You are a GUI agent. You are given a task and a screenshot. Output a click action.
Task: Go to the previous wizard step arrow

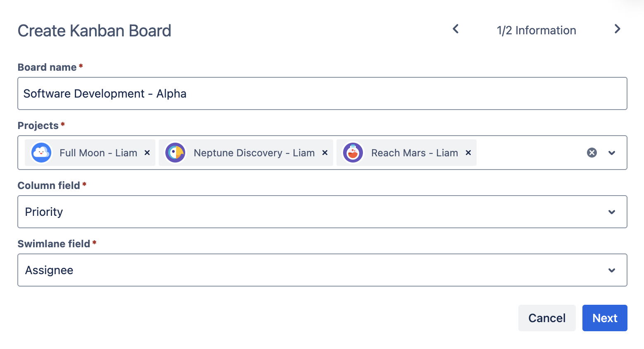coord(456,29)
